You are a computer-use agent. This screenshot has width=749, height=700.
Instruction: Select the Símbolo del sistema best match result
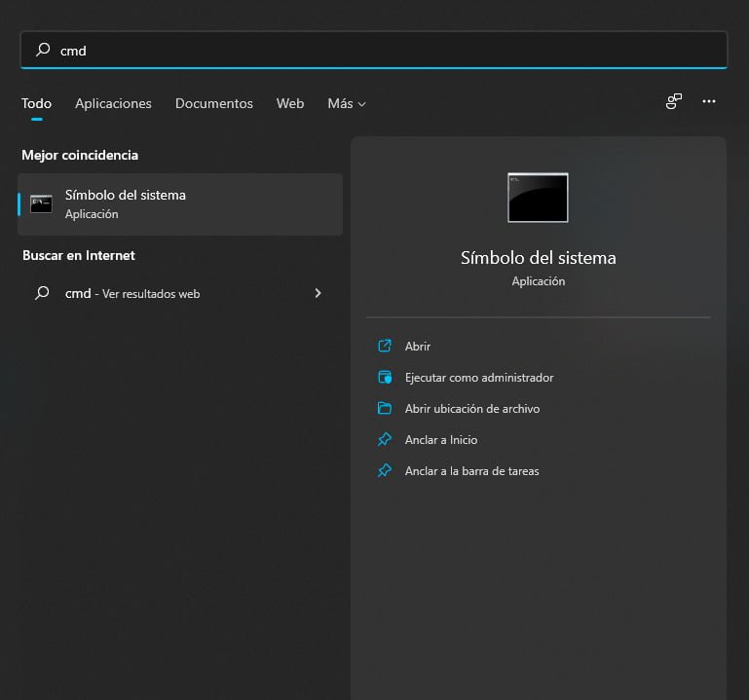click(x=180, y=204)
